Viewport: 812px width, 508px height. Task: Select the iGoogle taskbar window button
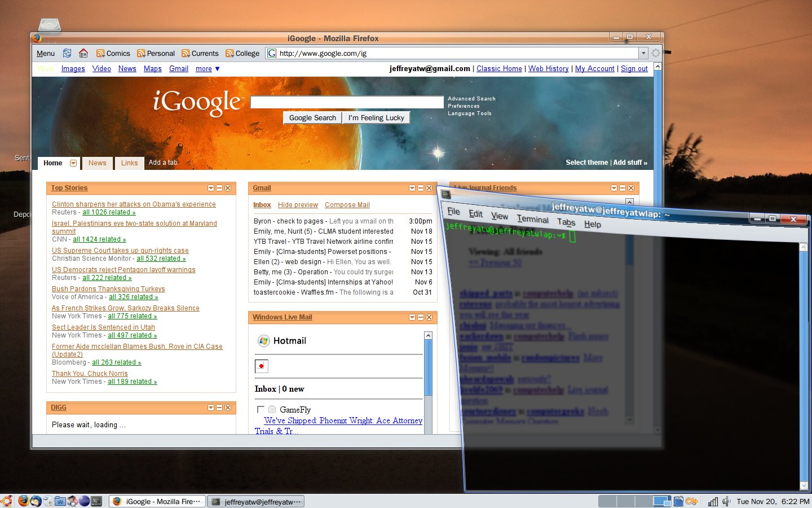point(156,501)
